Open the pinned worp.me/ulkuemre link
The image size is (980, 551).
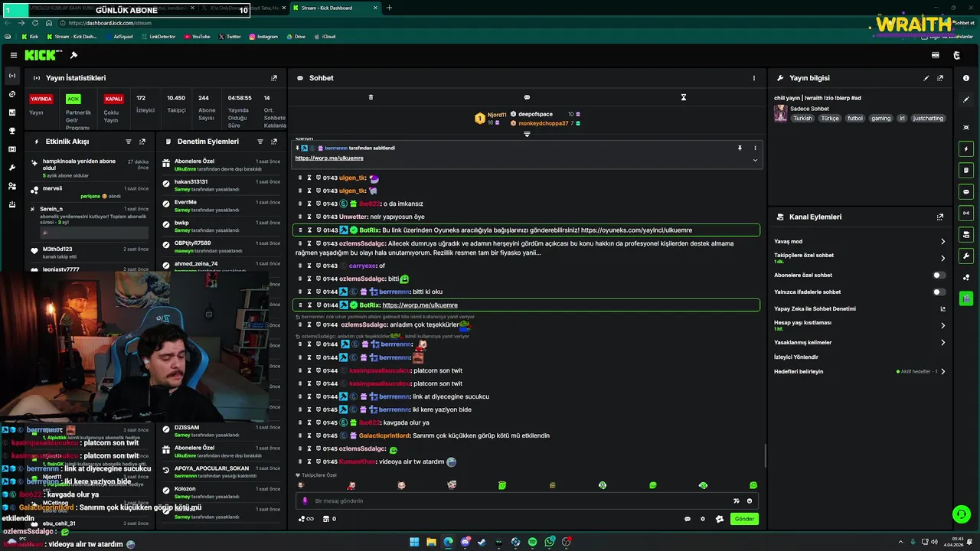pyautogui.click(x=329, y=158)
